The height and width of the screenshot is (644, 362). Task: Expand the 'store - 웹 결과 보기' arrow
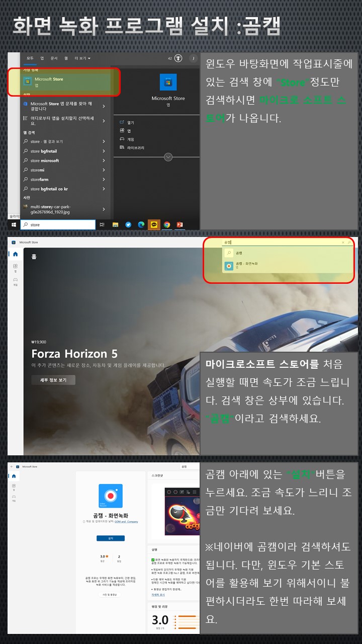pyautogui.click(x=104, y=142)
